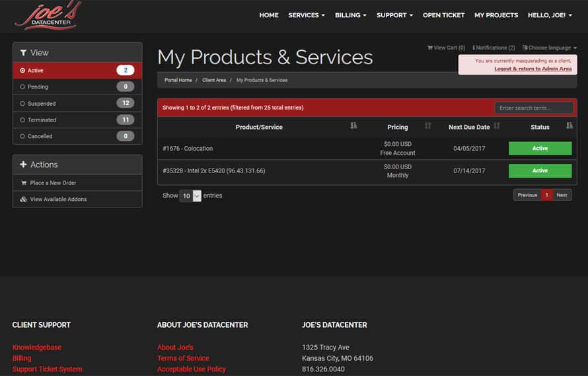The height and width of the screenshot is (376, 588).
Task: Click inside the Enter search term field
Action: tap(534, 108)
